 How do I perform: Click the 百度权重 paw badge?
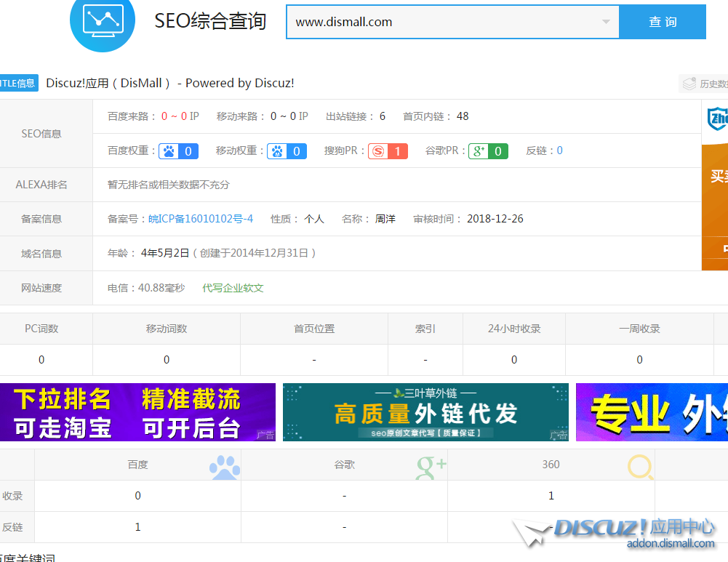click(179, 151)
